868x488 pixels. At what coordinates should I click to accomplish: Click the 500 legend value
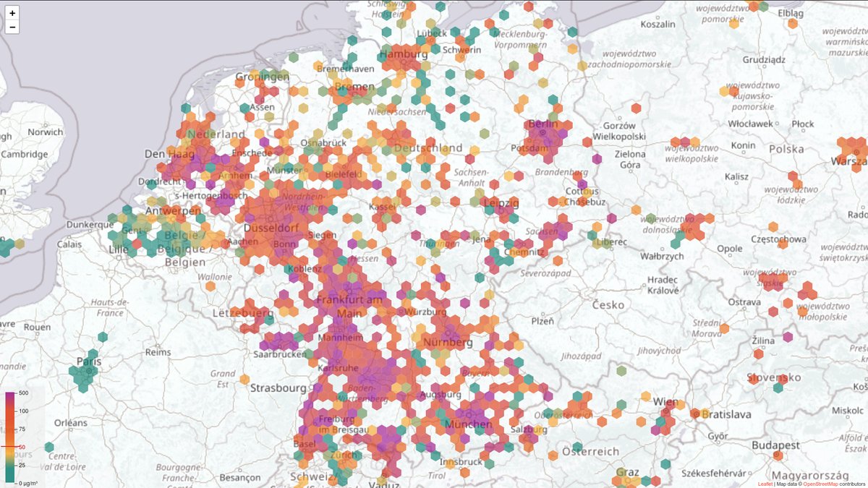click(24, 393)
